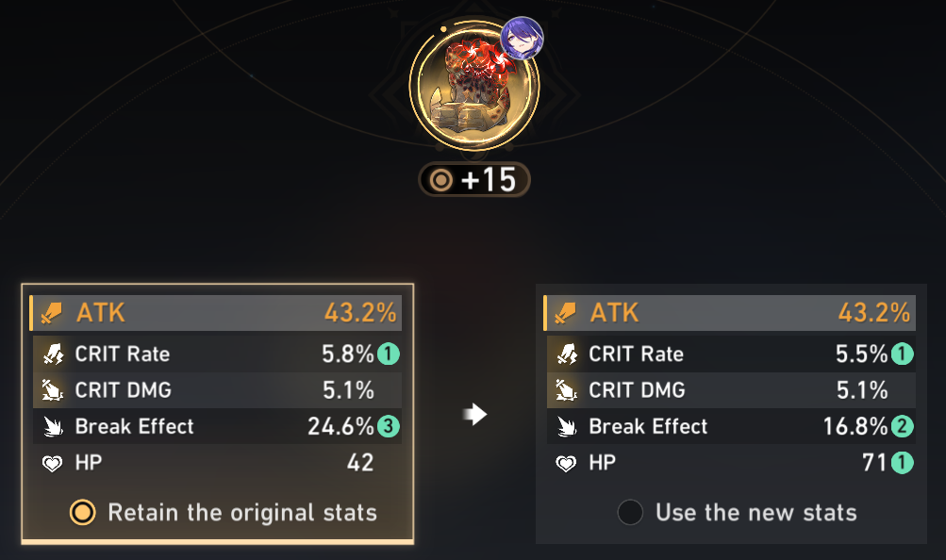The image size is (946, 560).
Task: Click the green 2 badge beside Break Effect 16.8%
Action: 902,426
